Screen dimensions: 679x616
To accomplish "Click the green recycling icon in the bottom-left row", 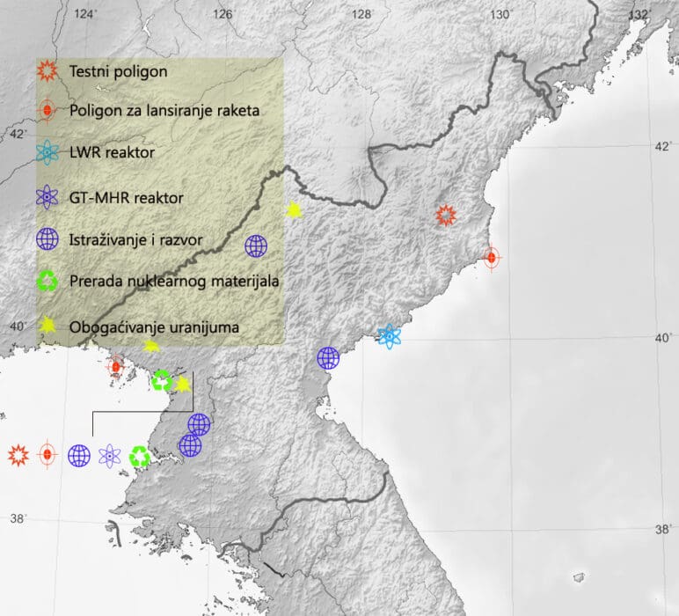I will tap(140, 456).
